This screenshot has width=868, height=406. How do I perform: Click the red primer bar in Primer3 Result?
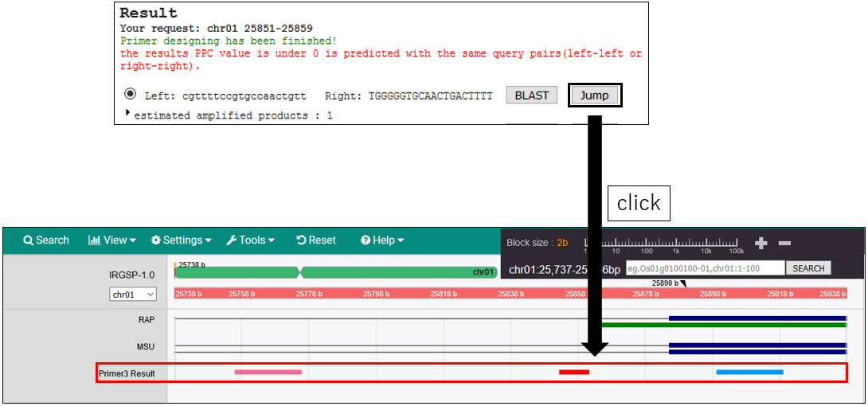tap(574, 373)
